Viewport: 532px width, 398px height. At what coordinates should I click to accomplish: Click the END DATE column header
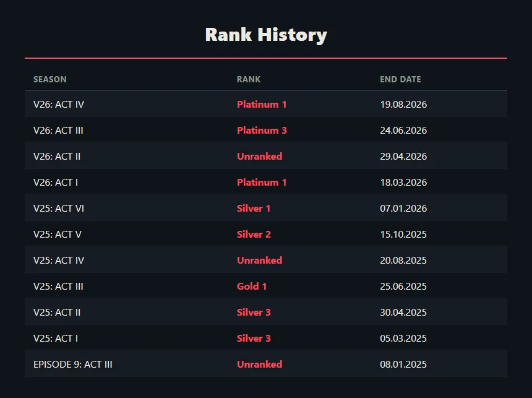[x=400, y=79]
